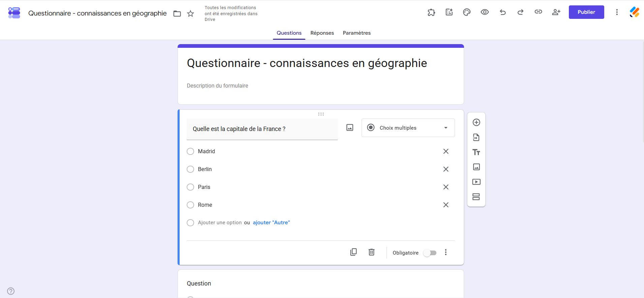Image resolution: width=644 pixels, height=298 pixels.
Task: Open the Choix multiples question type dropdown
Action: click(408, 128)
